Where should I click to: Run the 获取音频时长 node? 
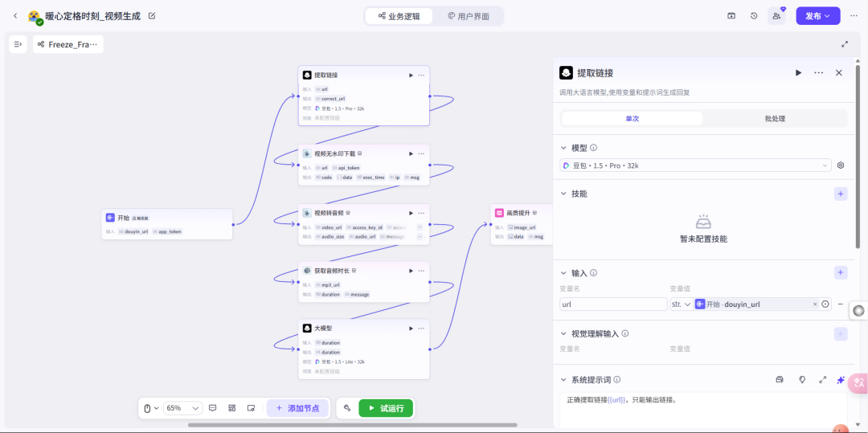point(411,271)
